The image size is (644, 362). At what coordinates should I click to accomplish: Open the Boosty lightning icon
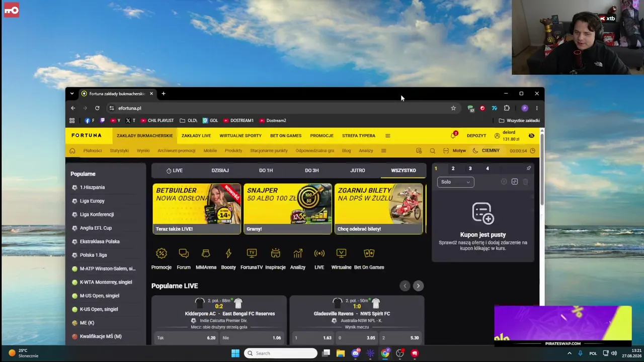click(228, 253)
